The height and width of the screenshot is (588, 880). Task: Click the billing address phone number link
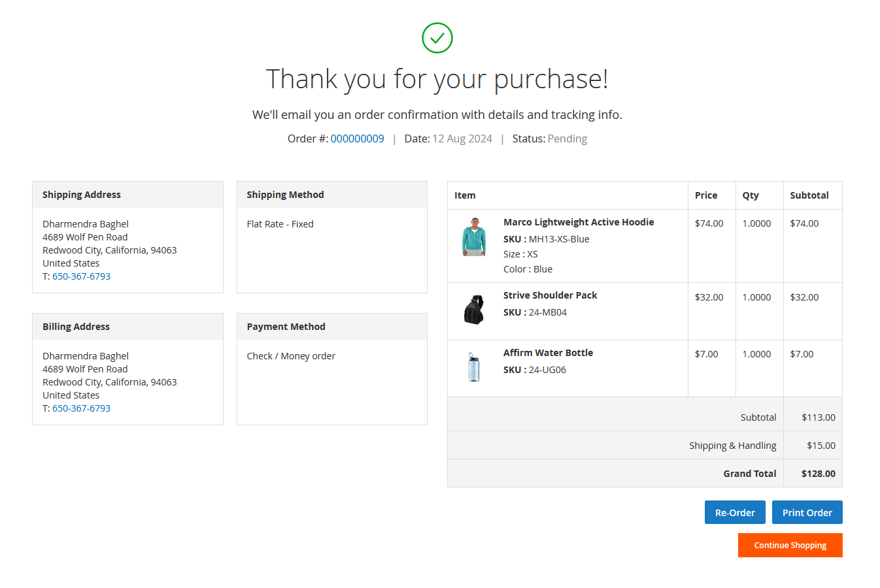(81, 408)
